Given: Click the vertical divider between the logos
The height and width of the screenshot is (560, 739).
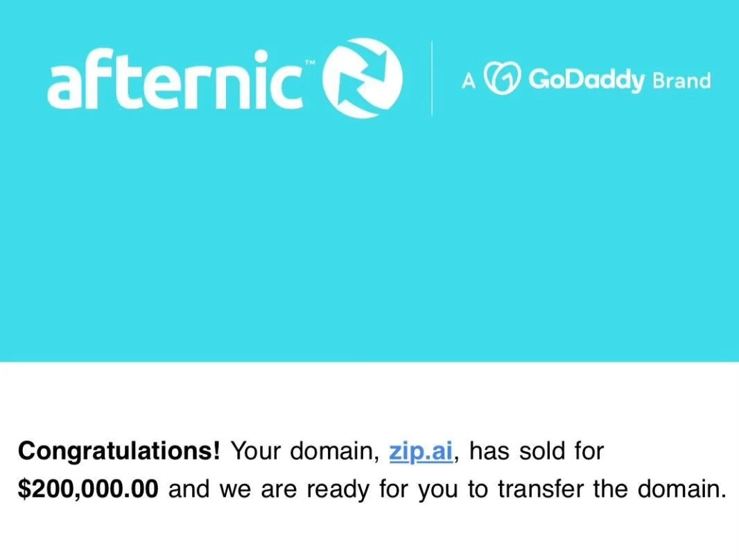Looking at the screenshot, I should (432, 78).
